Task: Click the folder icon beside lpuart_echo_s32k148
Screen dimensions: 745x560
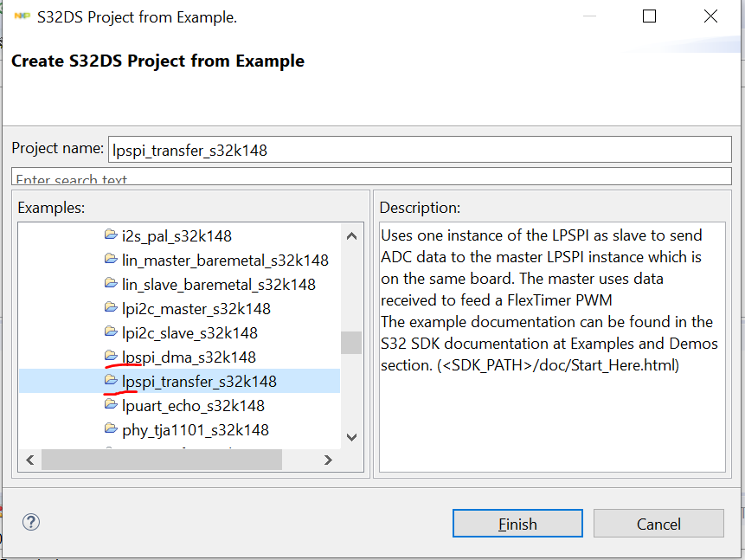Action: [x=112, y=405]
